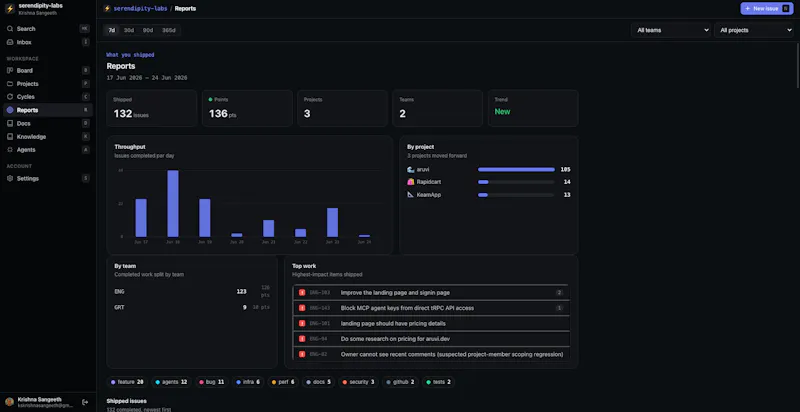Open the Knowledge book icon
Viewport: 800px width, 412px height.
click(10, 137)
